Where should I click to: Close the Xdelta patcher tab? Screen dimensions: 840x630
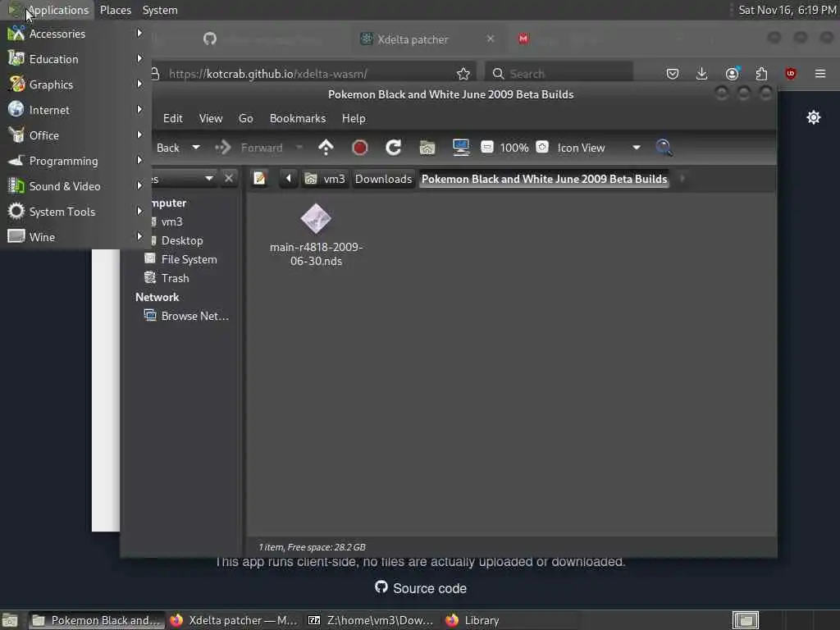tap(491, 39)
